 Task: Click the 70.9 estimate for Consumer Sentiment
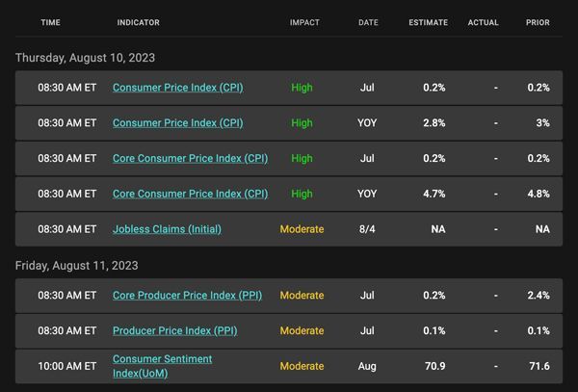(435, 366)
